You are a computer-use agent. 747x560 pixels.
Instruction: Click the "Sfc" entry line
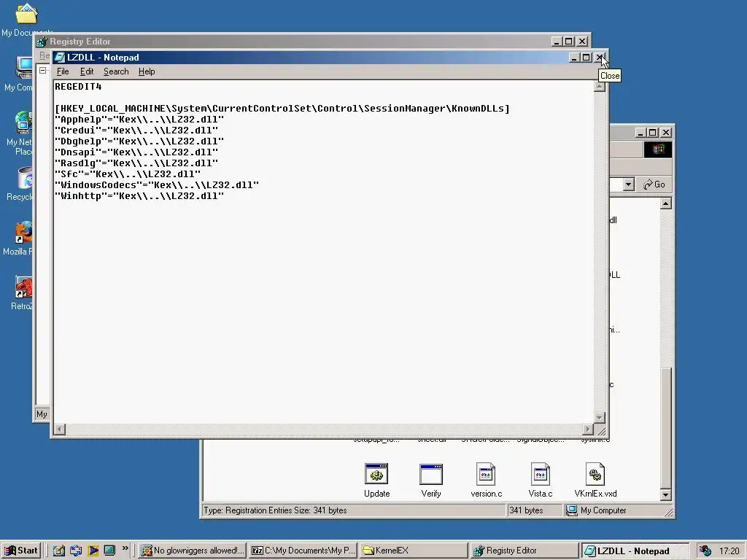click(128, 174)
